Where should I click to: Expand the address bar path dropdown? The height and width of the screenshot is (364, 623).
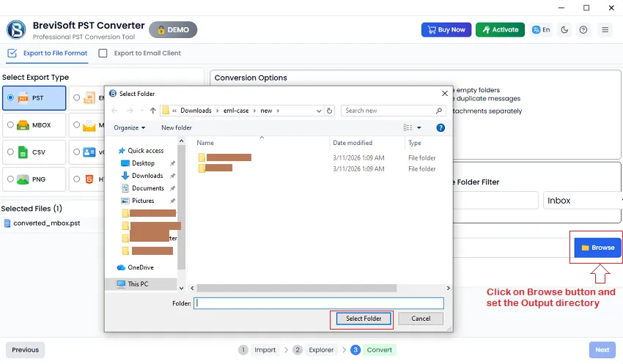(x=319, y=111)
